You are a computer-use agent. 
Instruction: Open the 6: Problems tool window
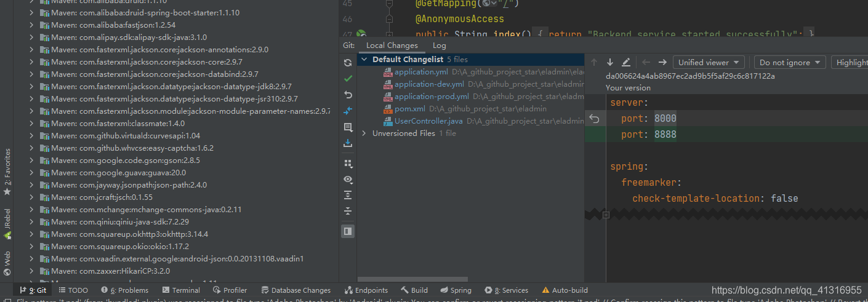coord(124,290)
